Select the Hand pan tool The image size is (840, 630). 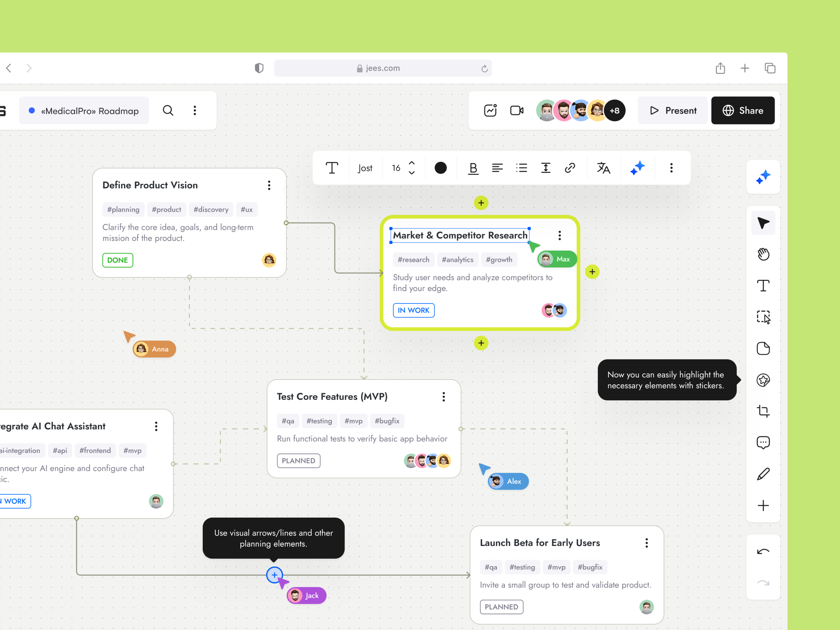763,254
